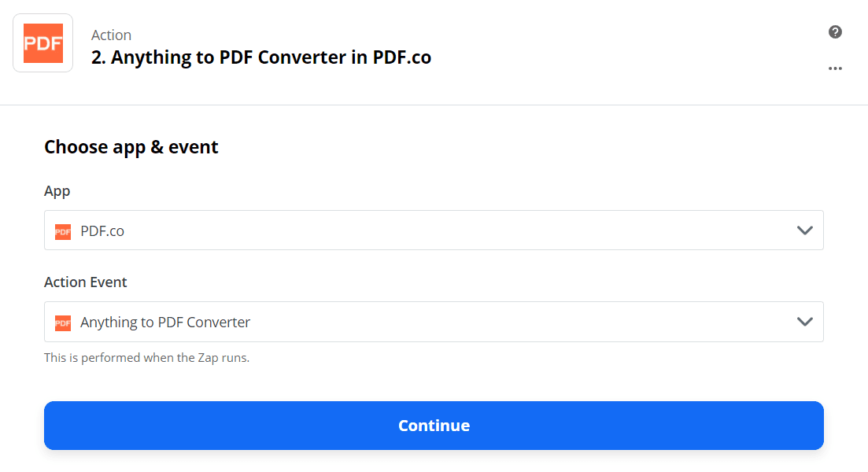Open the help question mark icon
The width and height of the screenshot is (868, 472).
(835, 32)
